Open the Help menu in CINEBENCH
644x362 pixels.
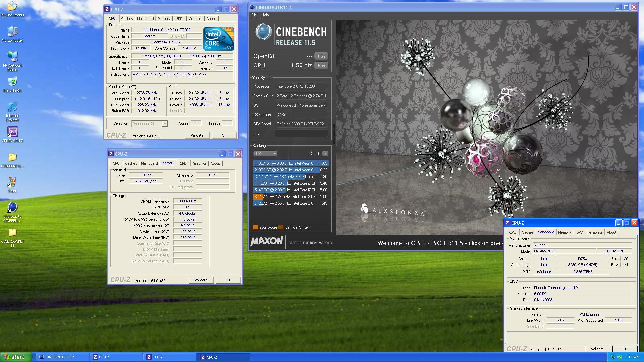tap(265, 15)
